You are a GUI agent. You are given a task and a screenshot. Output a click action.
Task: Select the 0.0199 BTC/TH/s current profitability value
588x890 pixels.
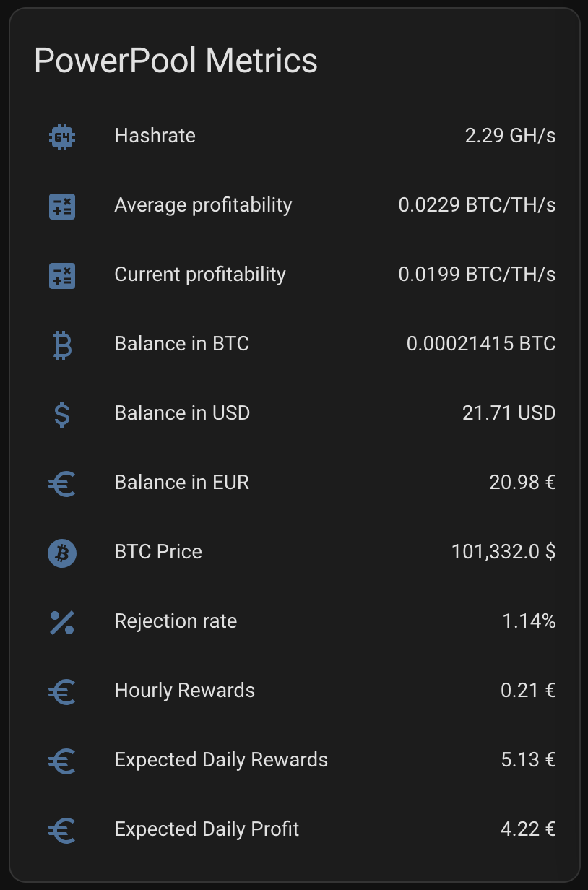pos(477,275)
